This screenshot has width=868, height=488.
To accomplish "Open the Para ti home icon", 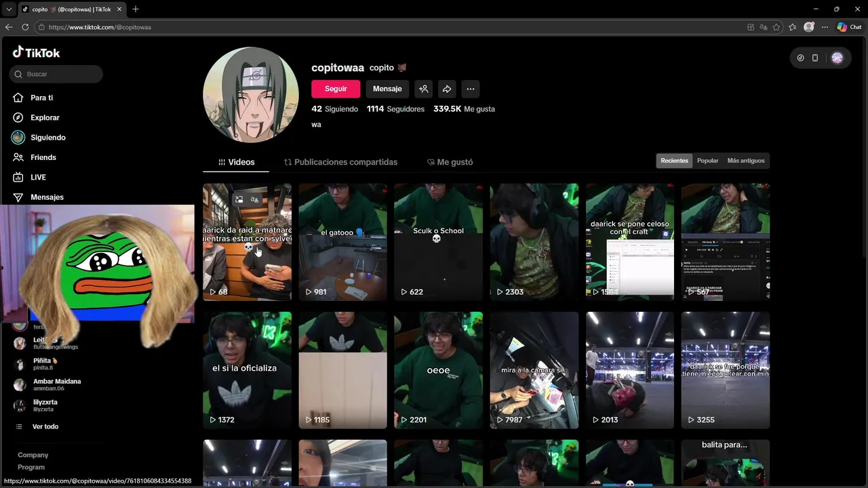I will (x=18, y=98).
